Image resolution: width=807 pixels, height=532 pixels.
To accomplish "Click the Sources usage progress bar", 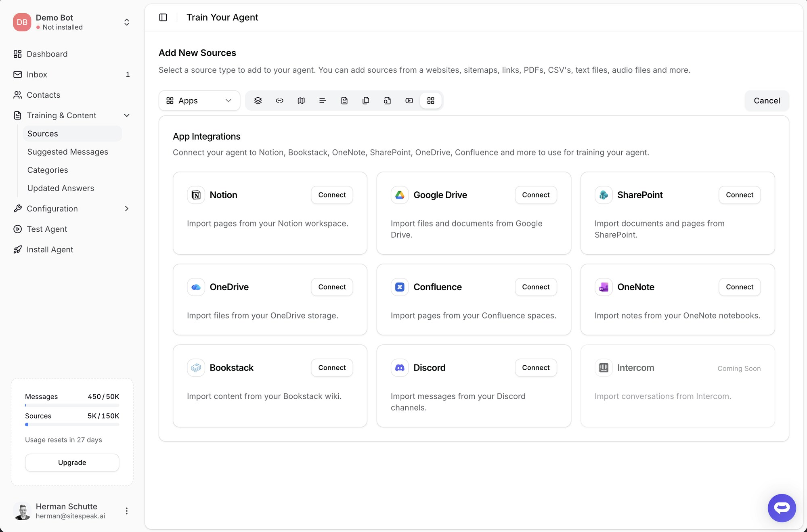I will [72, 424].
